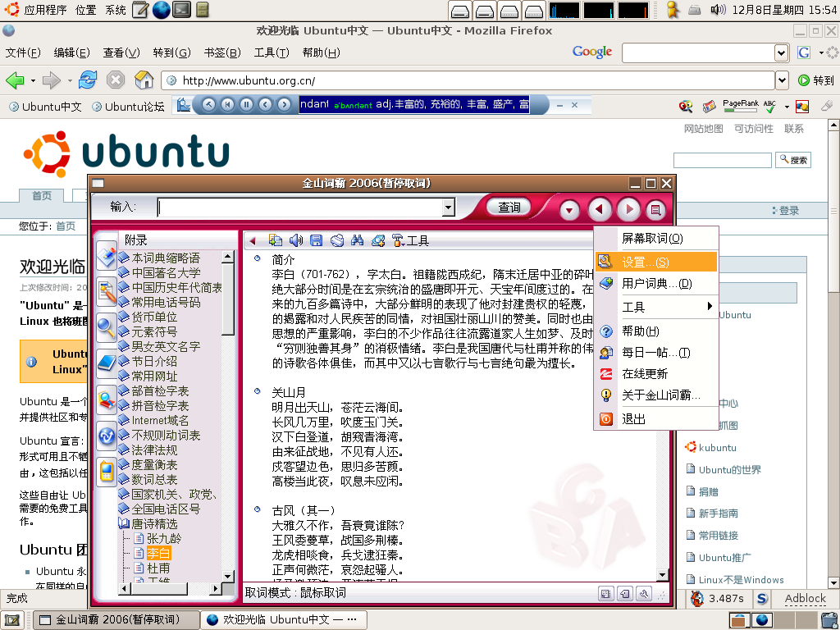Expand the 工具 submenu in context menu

pyautogui.click(x=655, y=307)
